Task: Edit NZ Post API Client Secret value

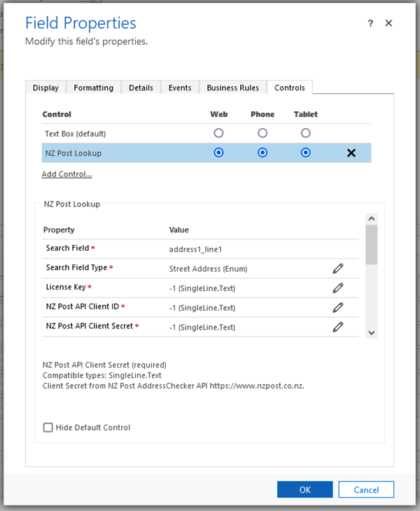Action: 338,327
